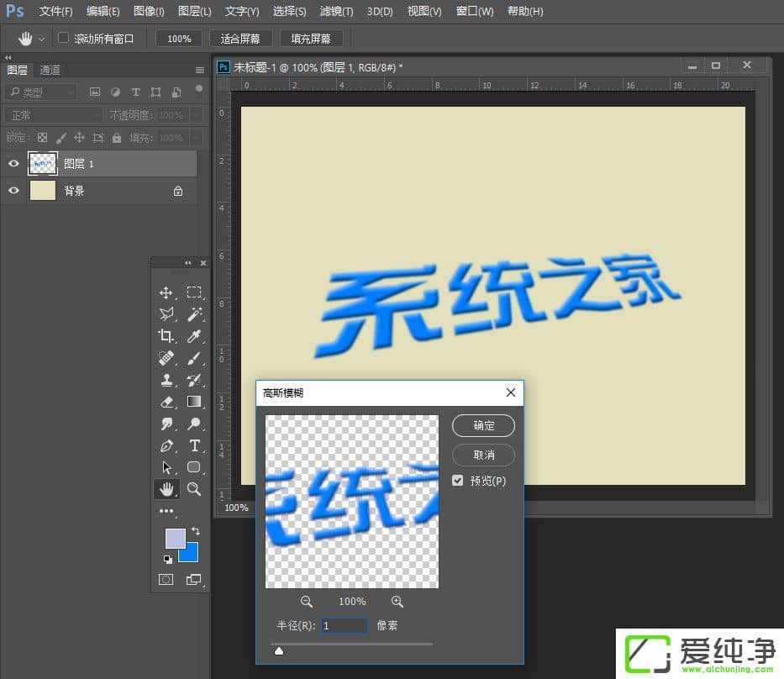Hide 图层 1 with its eye icon

(13, 164)
